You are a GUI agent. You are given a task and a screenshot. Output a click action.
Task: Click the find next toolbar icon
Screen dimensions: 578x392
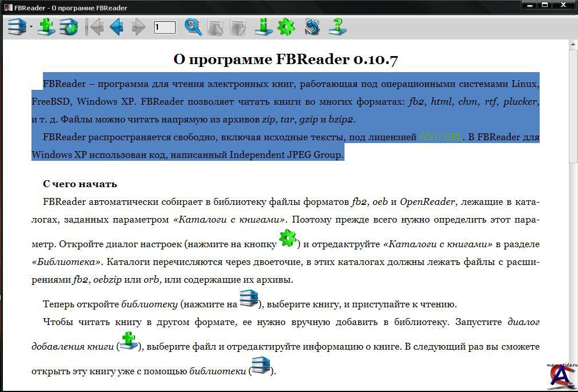(x=237, y=27)
